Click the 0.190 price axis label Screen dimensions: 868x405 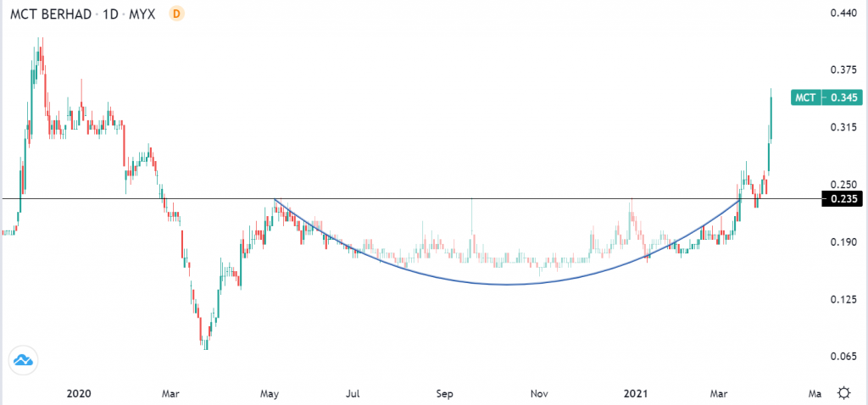[843, 241]
